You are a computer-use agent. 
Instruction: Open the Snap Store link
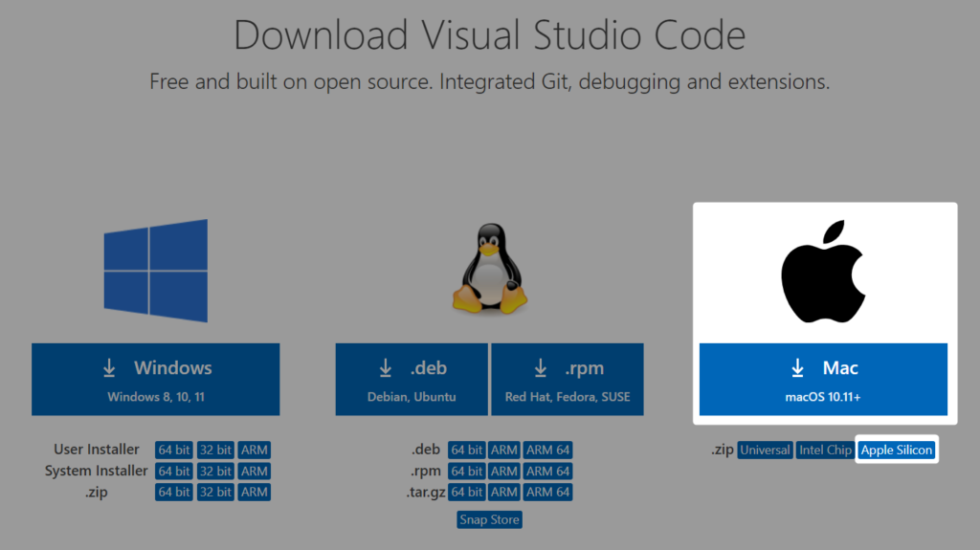click(x=489, y=520)
